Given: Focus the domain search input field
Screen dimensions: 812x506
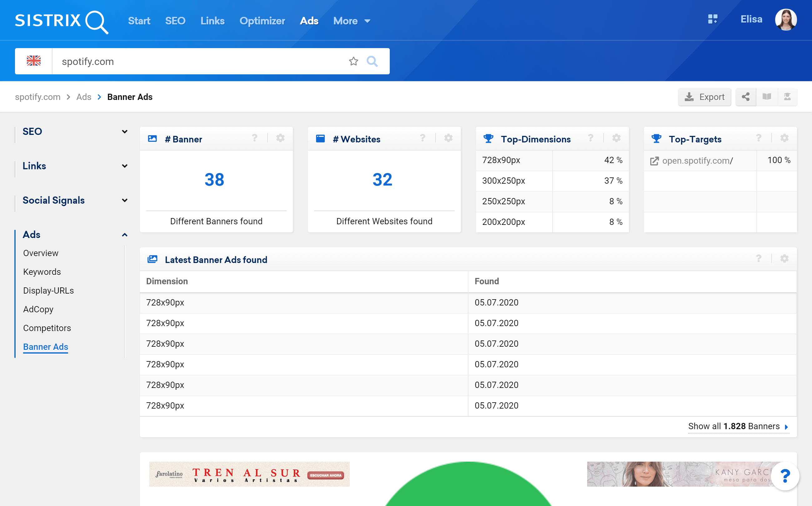Looking at the screenshot, I should point(200,61).
